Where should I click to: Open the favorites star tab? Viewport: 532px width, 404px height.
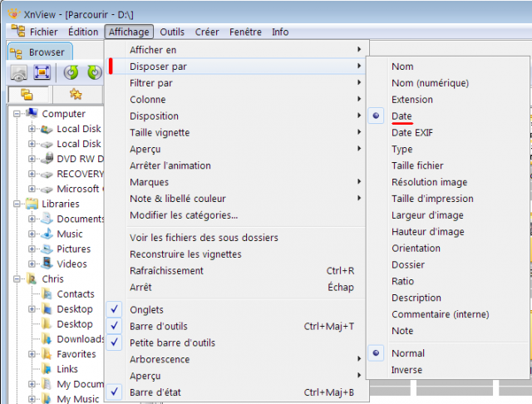76,94
